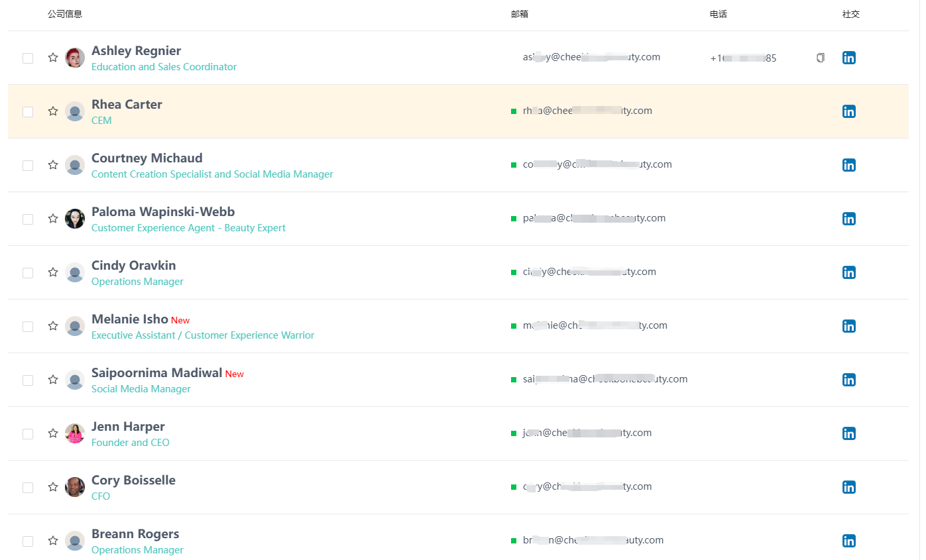Open Rhea Carter's LinkedIn icon
This screenshot has width=926, height=560.
tap(848, 111)
